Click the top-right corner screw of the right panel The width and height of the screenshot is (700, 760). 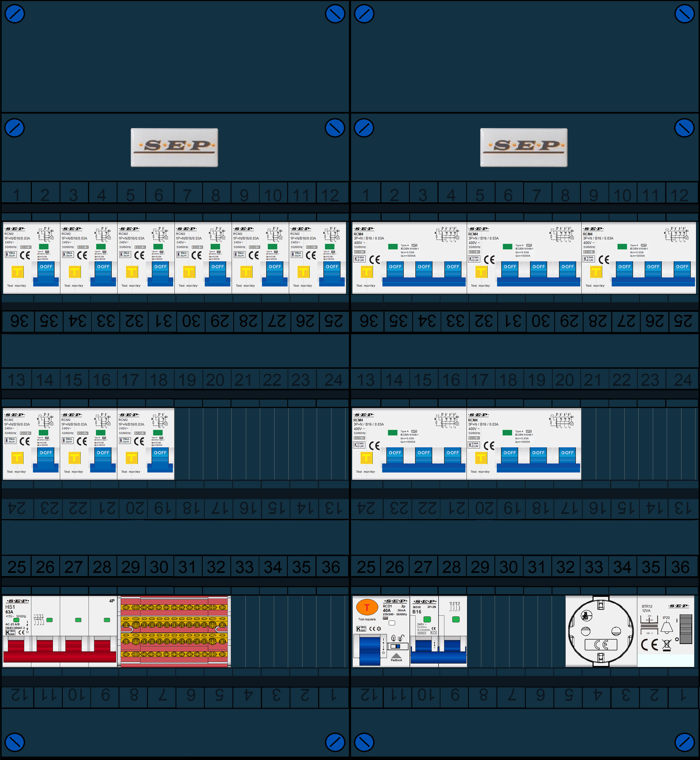point(684,14)
